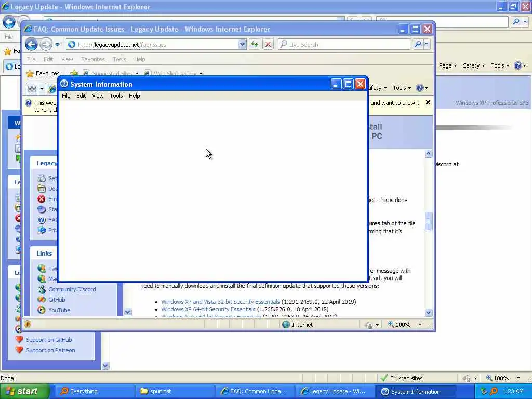Viewport: 532px width, 399px height.
Task: Click the System Information title bar icon
Action: [x=64, y=84]
